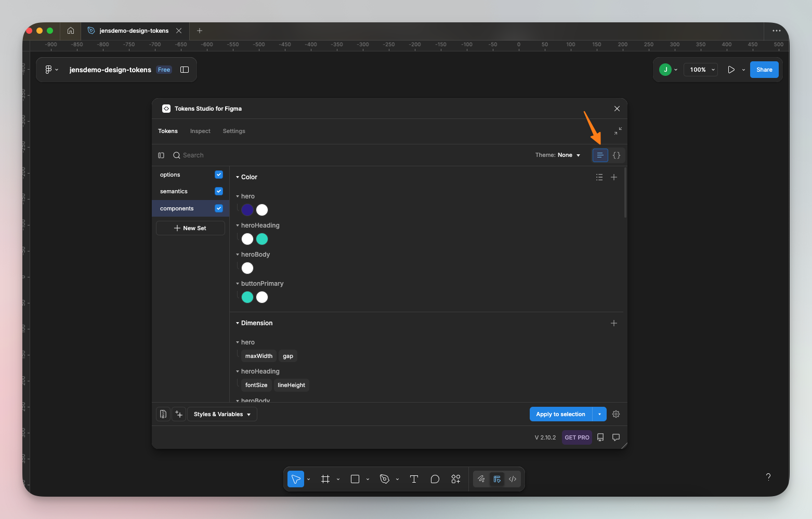Open the docs icon next to GET PRO
Viewport: 812px width, 519px height.
click(600, 437)
